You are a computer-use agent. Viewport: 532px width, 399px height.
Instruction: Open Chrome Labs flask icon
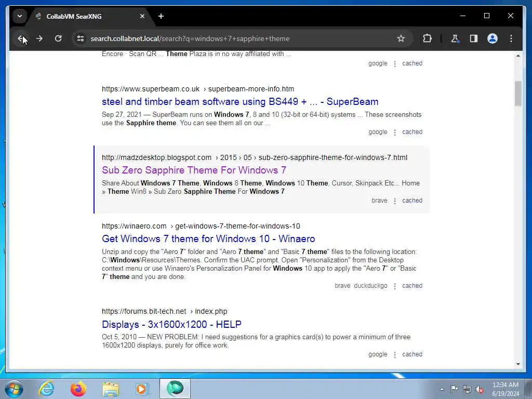pos(455,38)
